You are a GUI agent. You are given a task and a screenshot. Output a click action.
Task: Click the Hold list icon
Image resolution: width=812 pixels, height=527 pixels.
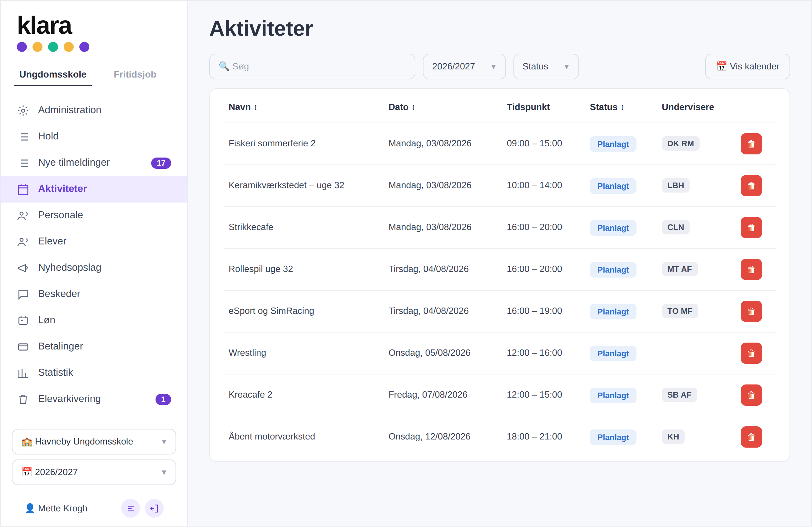tap(24, 137)
